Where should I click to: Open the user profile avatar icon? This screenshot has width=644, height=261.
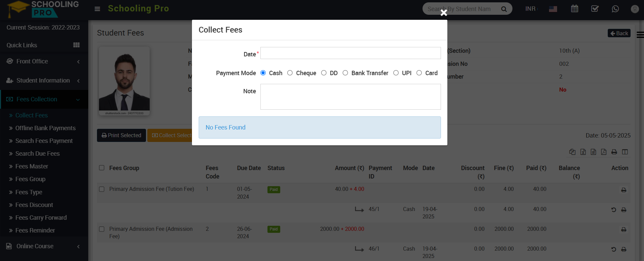[635, 9]
